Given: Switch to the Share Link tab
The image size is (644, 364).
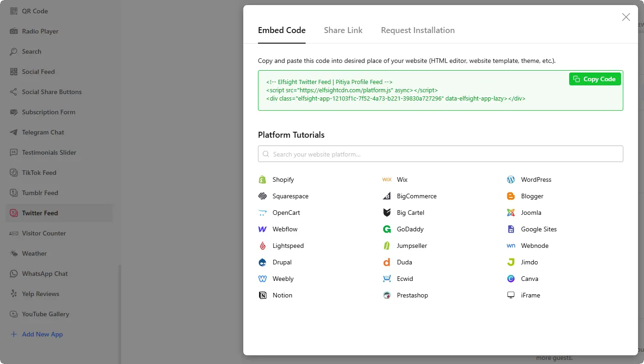Looking at the screenshot, I should [343, 30].
